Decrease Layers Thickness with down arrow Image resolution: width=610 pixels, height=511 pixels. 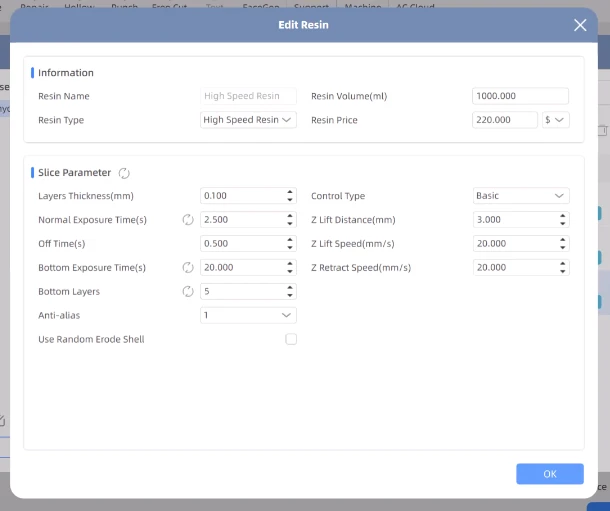pos(290,200)
